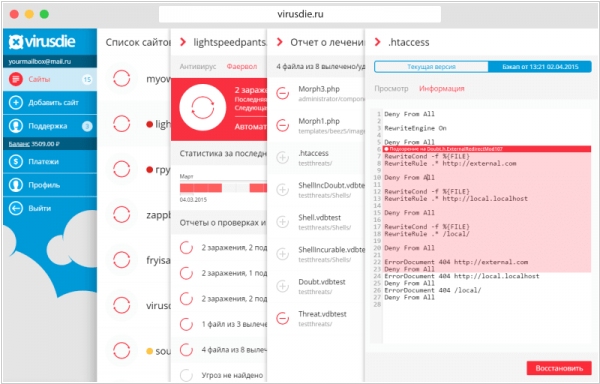The width and height of the screenshot is (600, 384).
Task: Click the Выйти arrow icon
Action: click(x=16, y=208)
